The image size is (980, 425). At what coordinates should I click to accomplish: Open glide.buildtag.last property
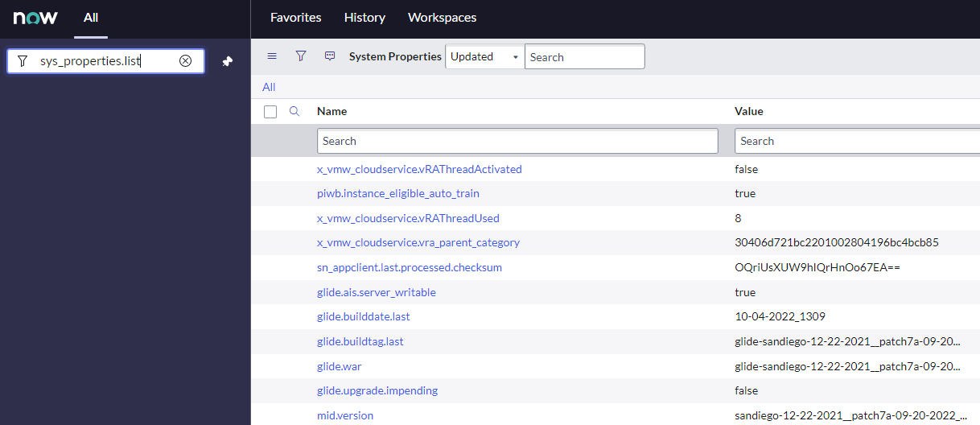[x=360, y=341]
